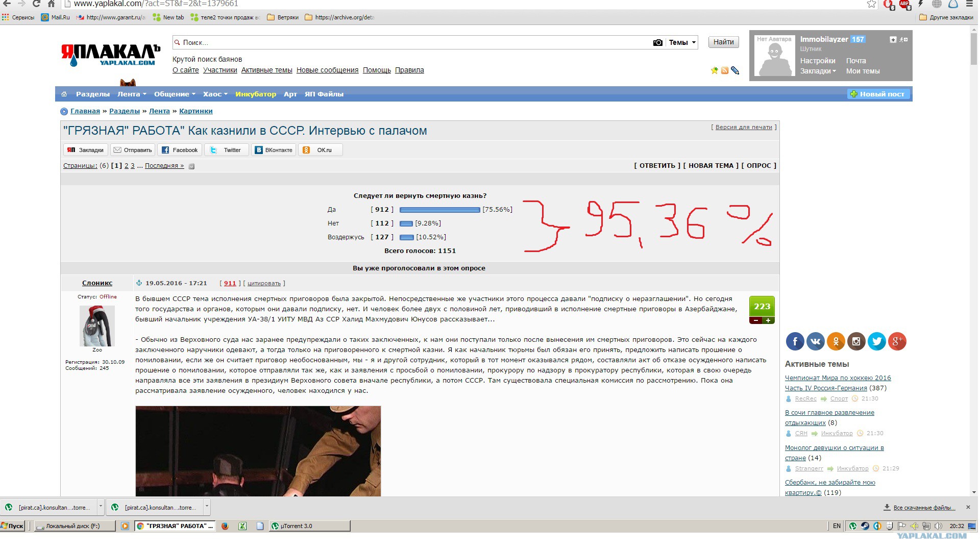Click the Google Plus round icon
The height and width of the screenshot is (551, 980).
click(x=897, y=341)
